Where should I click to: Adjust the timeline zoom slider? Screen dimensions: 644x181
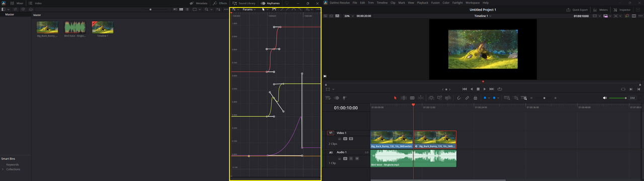[544, 98]
